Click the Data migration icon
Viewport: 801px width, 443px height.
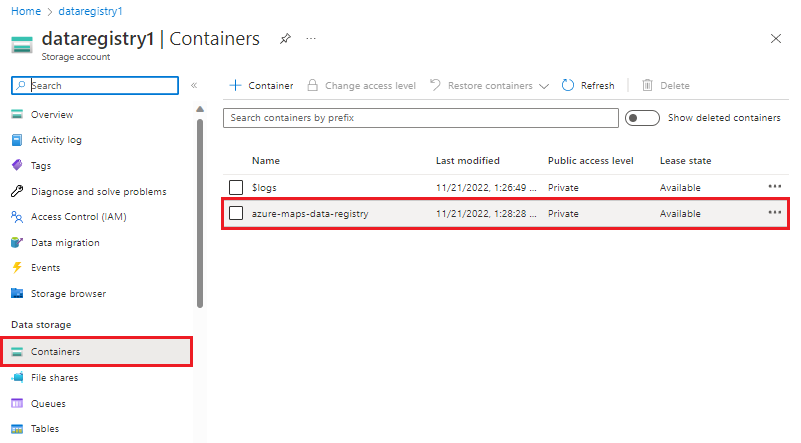click(x=17, y=242)
